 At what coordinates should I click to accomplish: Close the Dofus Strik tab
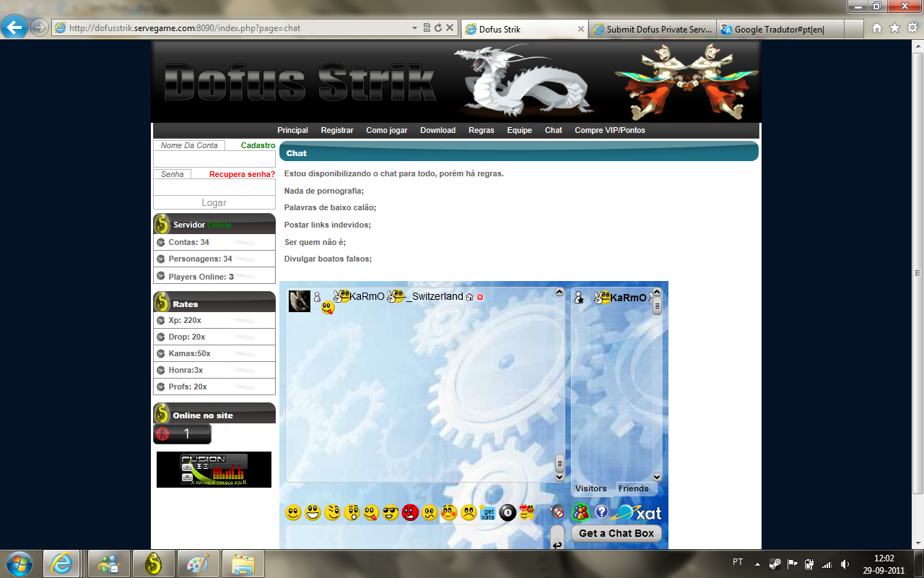[581, 30]
